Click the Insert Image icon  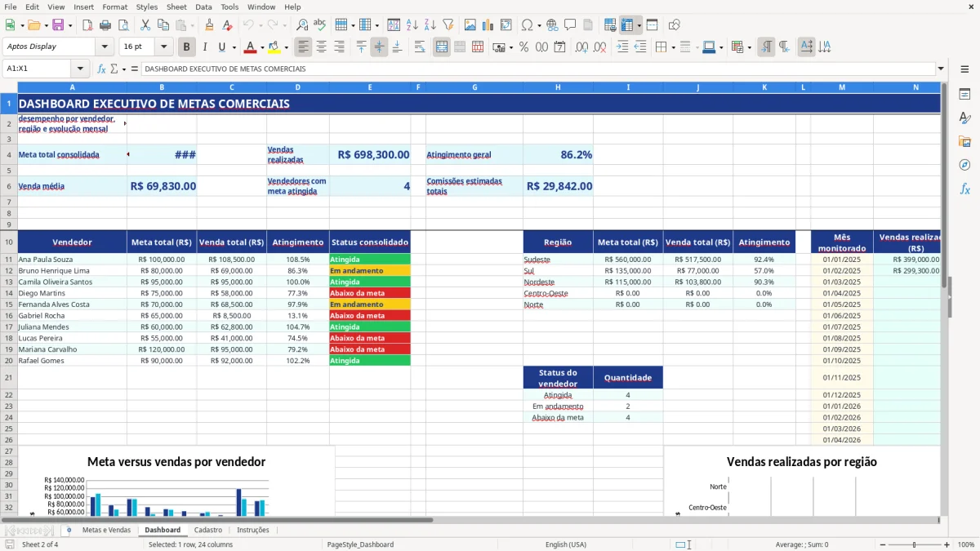[470, 25]
